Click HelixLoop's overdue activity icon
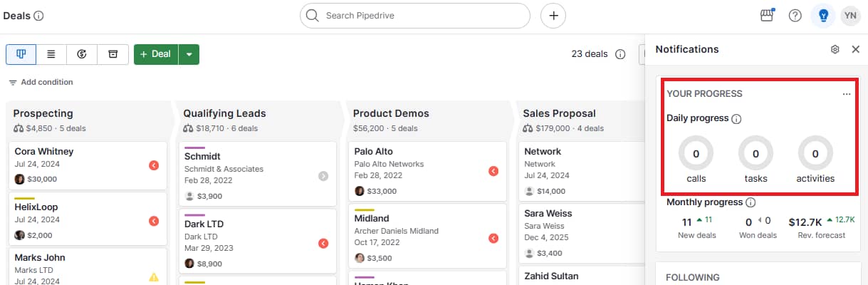868x285 pixels. coord(154,221)
